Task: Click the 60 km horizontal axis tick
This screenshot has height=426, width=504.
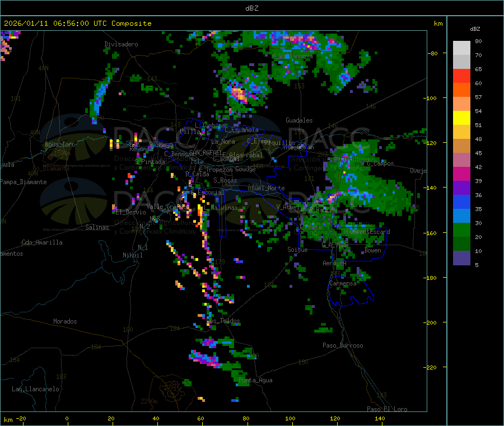Action: (x=200, y=418)
